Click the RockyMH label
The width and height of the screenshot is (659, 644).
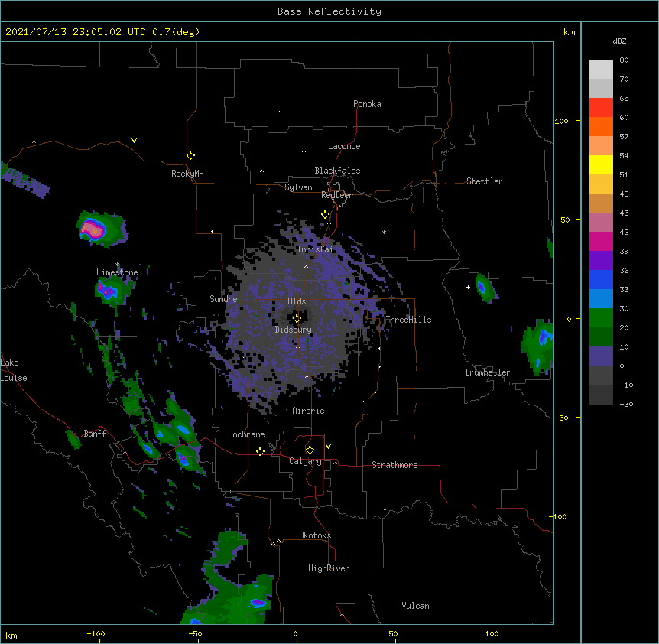pos(187,173)
